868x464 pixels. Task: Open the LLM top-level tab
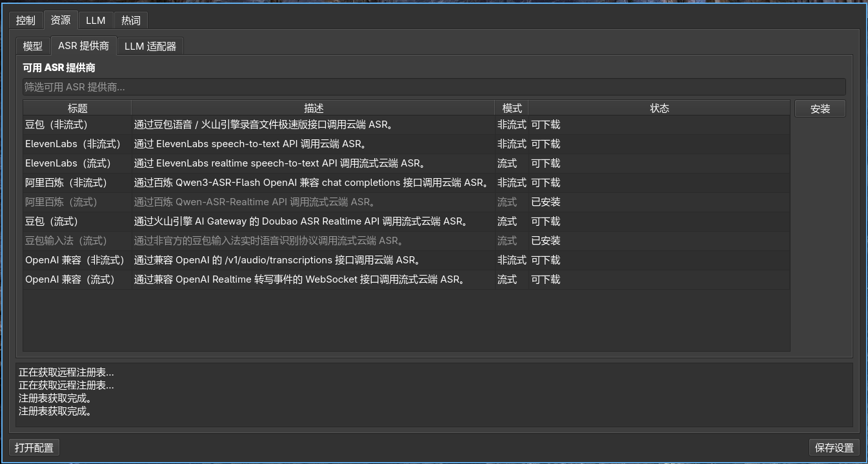(96, 21)
